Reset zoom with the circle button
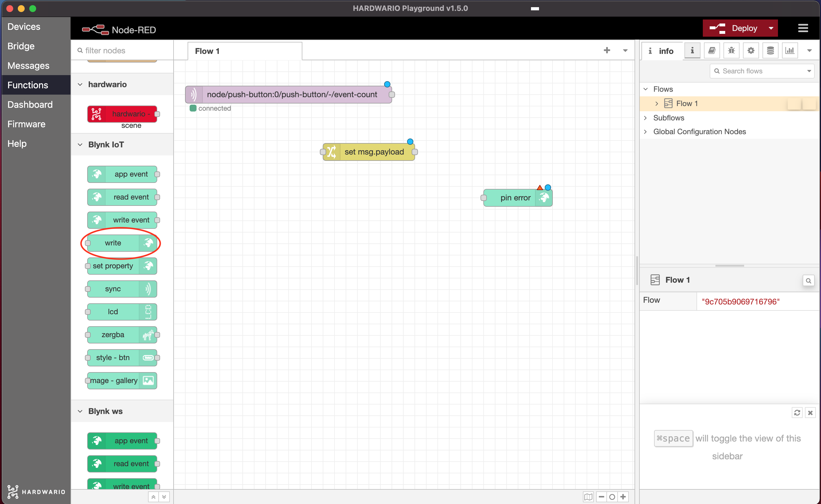 (612, 497)
